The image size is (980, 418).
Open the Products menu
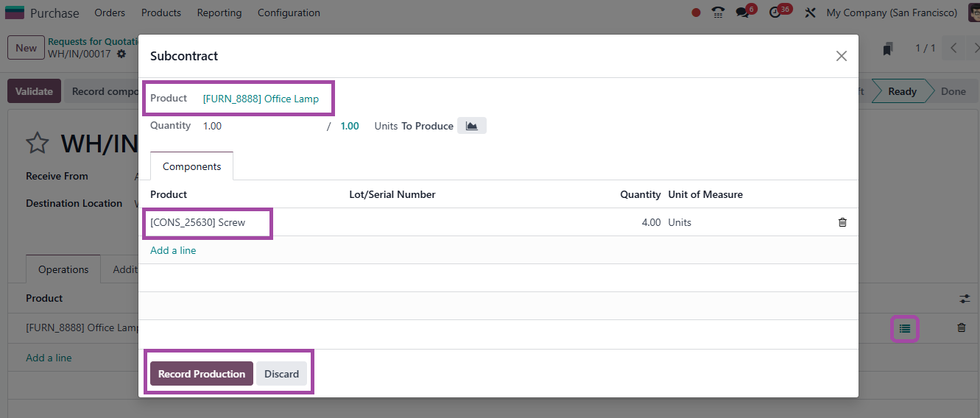pos(161,13)
